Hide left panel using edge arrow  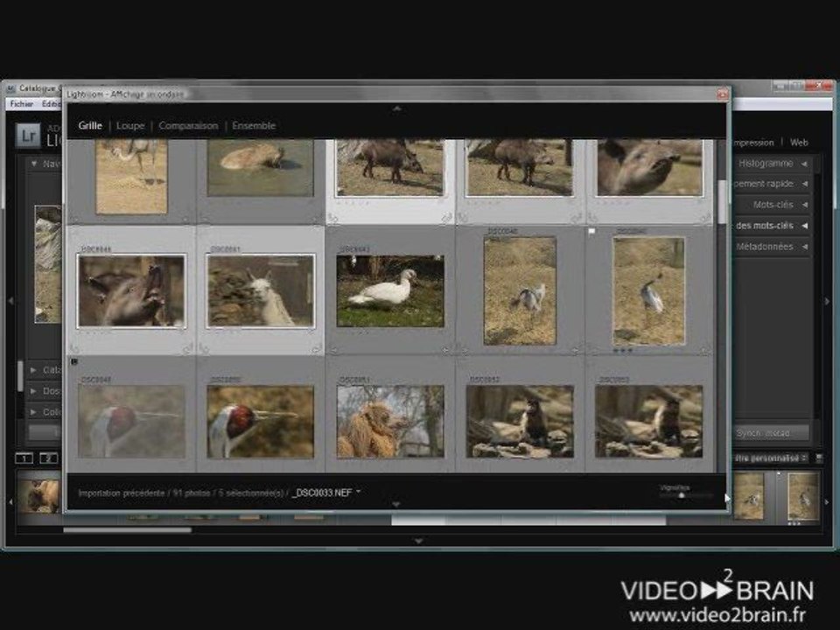click(10, 302)
